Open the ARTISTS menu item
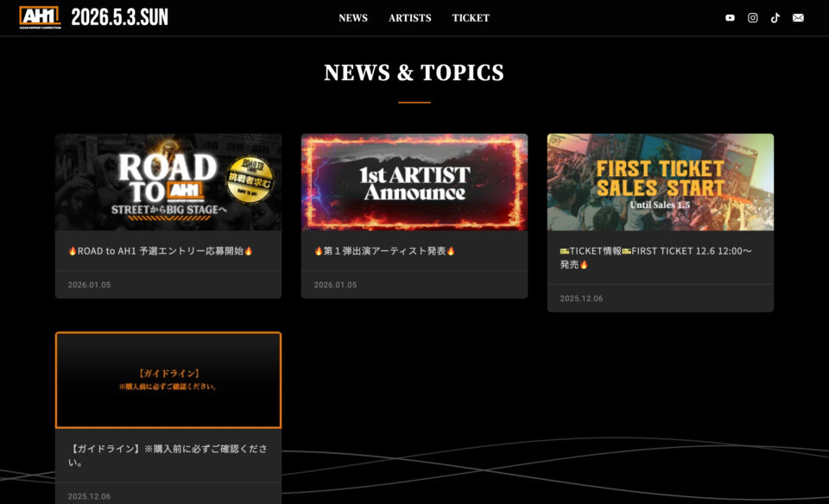This screenshot has width=829, height=504. pos(408,17)
